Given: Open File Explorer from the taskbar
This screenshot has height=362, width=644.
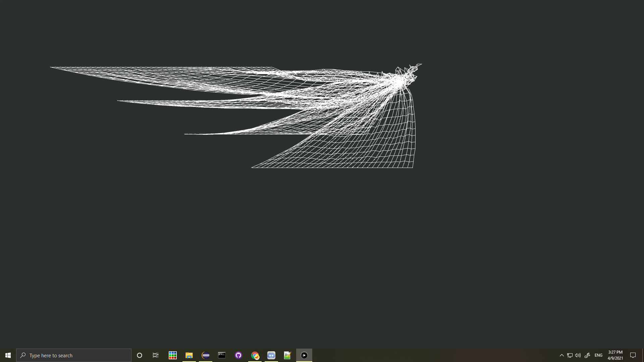Looking at the screenshot, I should pos(189,355).
